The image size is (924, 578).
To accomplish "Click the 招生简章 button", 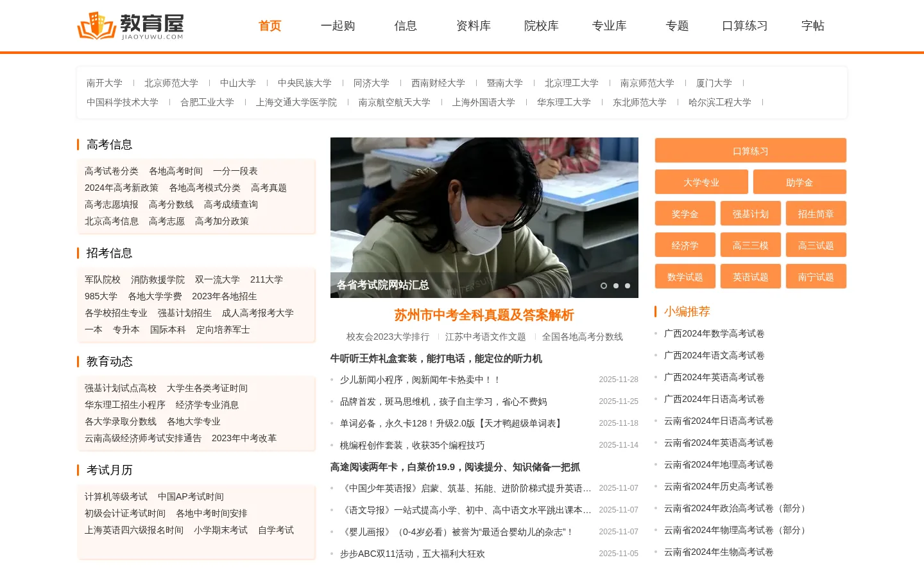I will coord(816,214).
